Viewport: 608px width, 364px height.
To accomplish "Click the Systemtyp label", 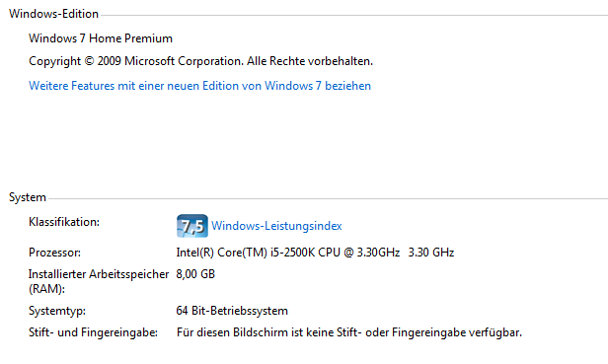I will click(57, 311).
